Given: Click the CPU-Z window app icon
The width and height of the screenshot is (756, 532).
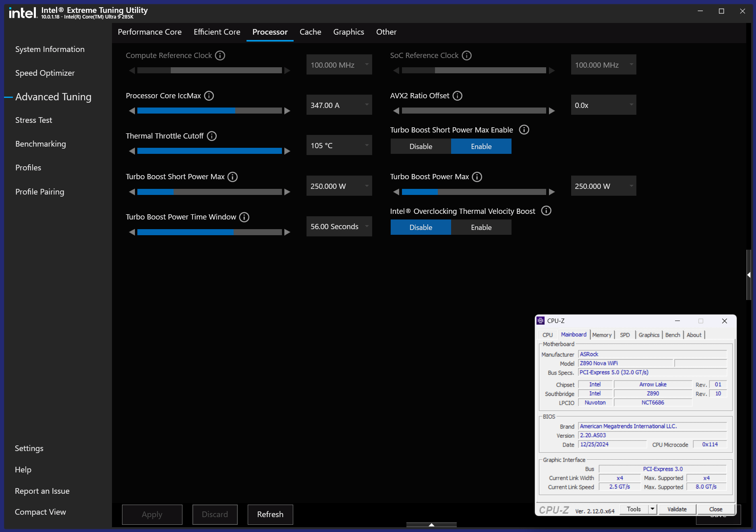Looking at the screenshot, I should [541, 321].
